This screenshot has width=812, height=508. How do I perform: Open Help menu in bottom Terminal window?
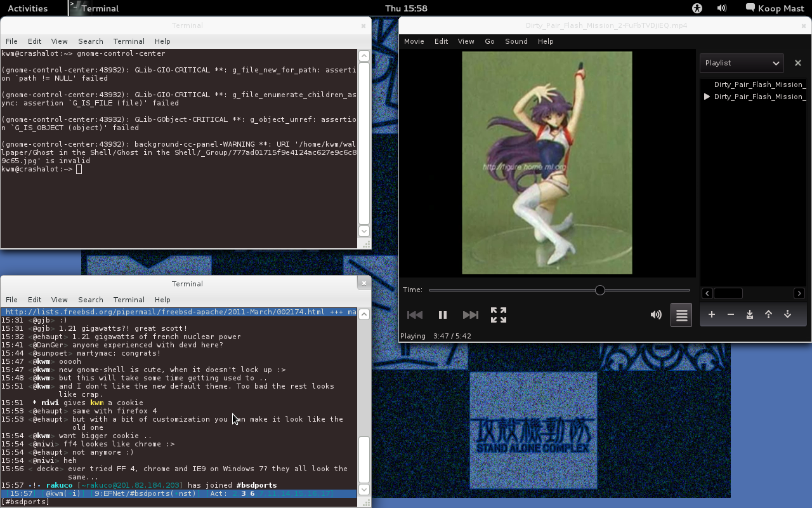pyautogui.click(x=162, y=300)
